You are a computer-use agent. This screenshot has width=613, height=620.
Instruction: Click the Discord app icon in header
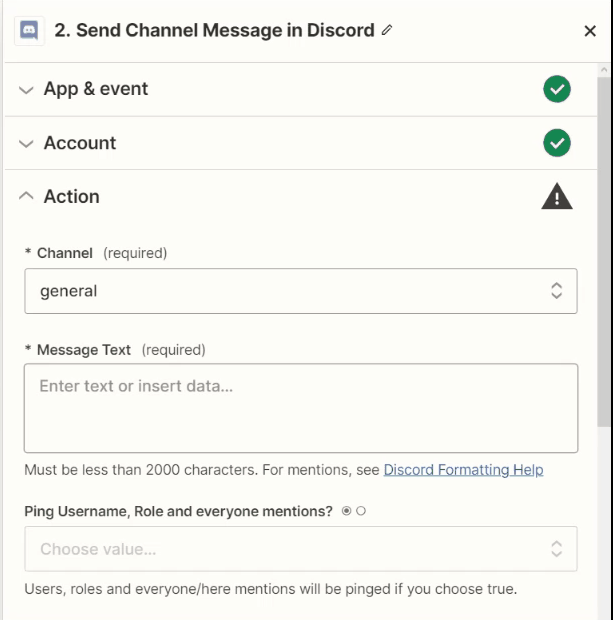point(29,30)
